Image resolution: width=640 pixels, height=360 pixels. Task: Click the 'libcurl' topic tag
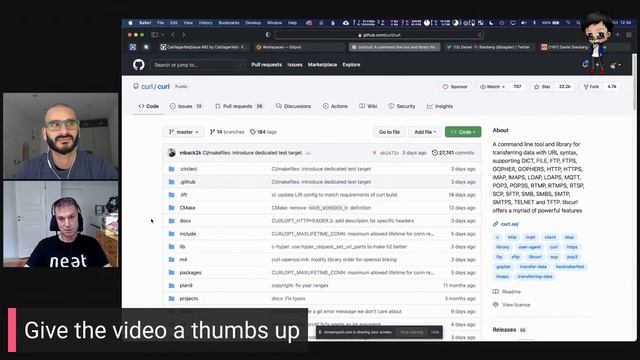[x=535, y=257]
